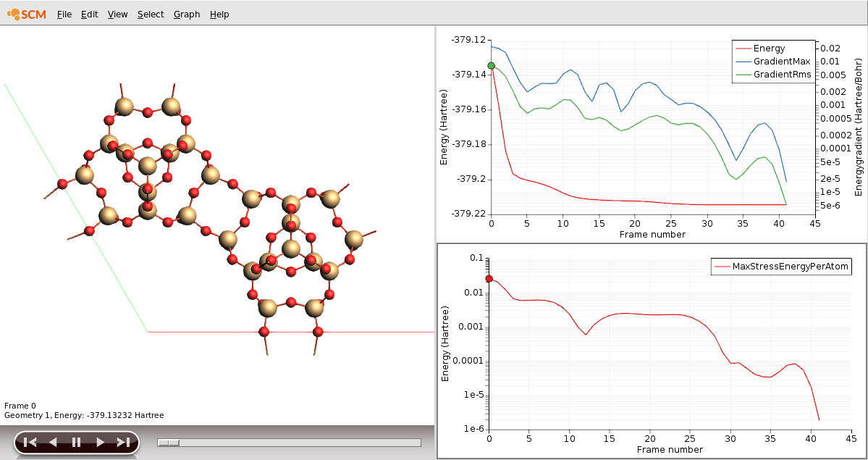This screenshot has width=868, height=460.
Task: Open the Help menu
Action: click(x=219, y=14)
